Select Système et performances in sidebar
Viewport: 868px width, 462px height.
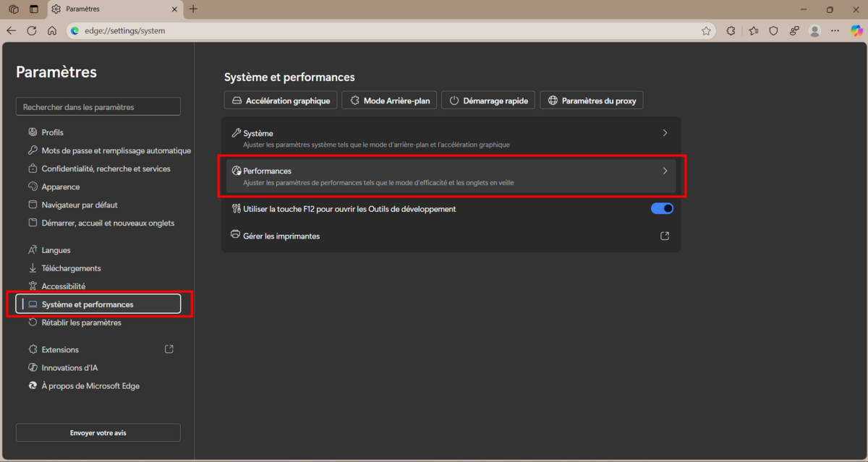tap(98, 304)
